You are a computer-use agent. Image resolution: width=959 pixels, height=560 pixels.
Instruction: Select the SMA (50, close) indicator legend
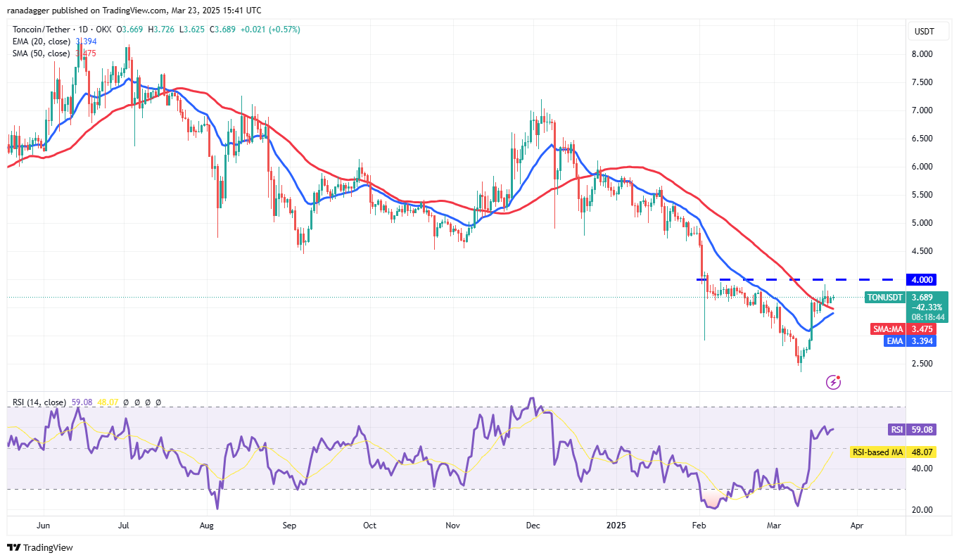[39, 53]
